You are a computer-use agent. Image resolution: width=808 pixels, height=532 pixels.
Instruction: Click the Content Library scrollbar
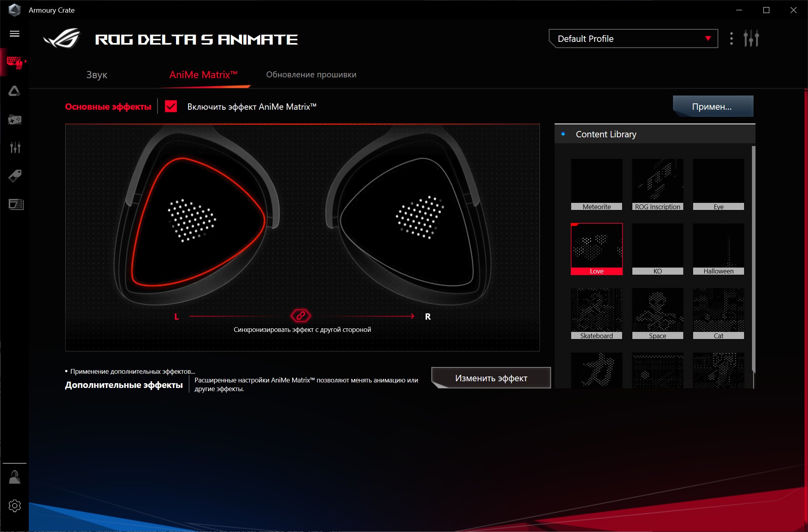pyautogui.click(x=753, y=259)
